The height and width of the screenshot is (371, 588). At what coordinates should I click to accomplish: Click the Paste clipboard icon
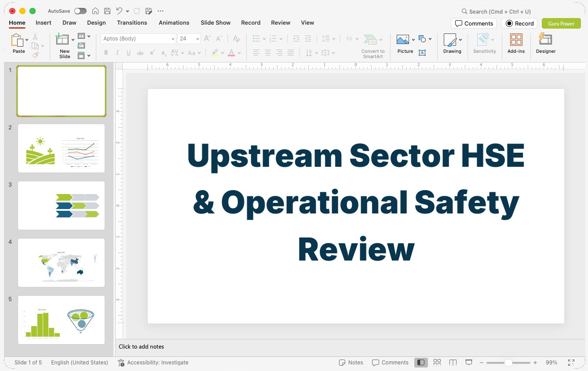(17, 40)
